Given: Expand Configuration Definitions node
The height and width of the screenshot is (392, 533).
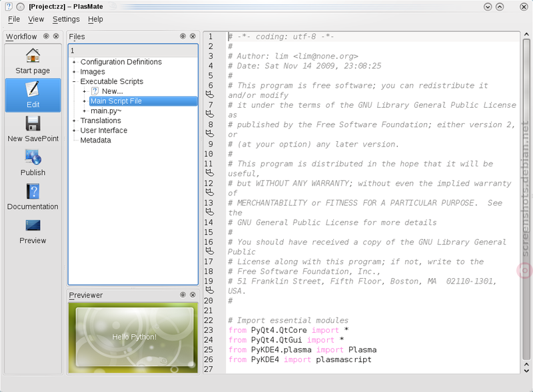Looking at the screenshot, I should pyautogui.click(x=74, y=62).
